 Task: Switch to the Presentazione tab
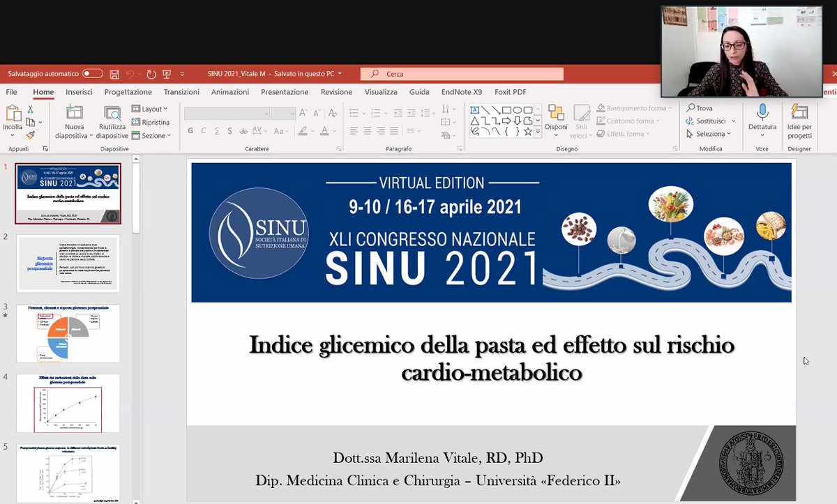pos(285,92)
